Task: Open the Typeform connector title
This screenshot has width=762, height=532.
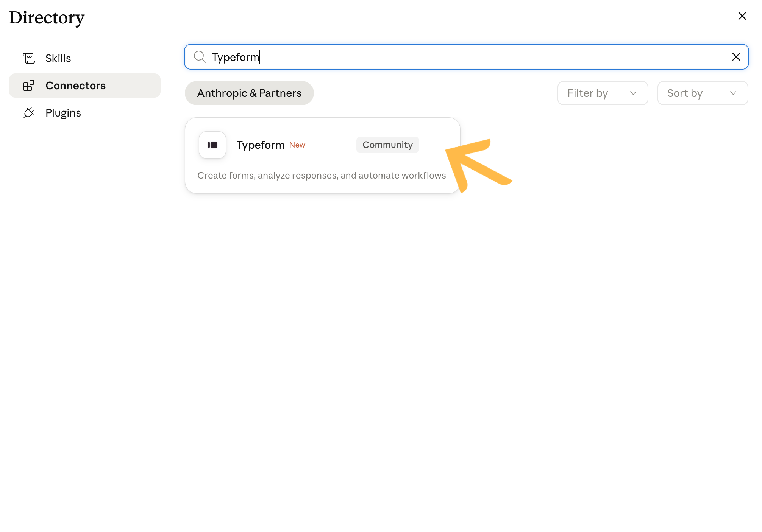Action: pos(261,145)
